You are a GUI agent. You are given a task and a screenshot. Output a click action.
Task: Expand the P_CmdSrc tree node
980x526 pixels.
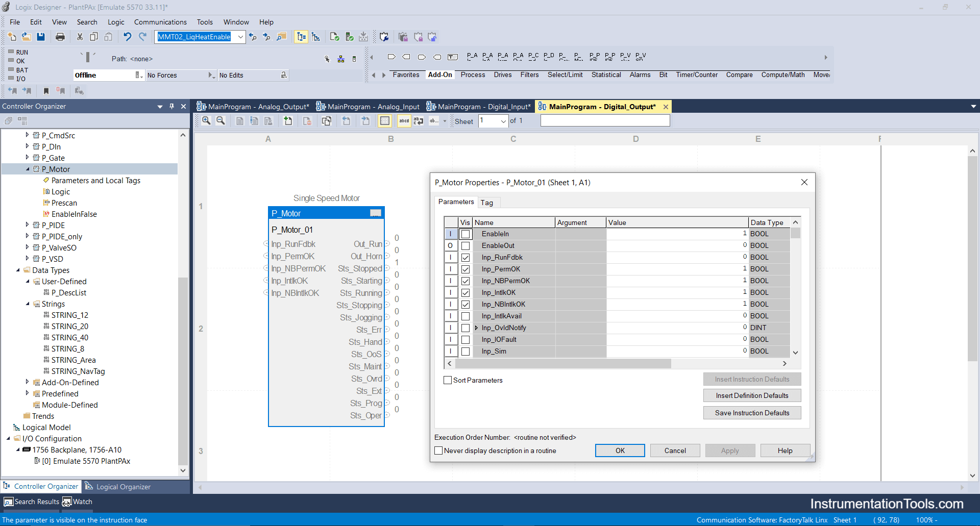pyautogui.click(x=27, y=135)
